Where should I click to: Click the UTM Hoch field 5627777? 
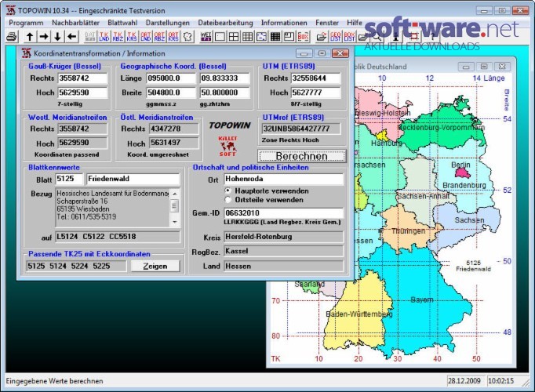tap(316, 93)
